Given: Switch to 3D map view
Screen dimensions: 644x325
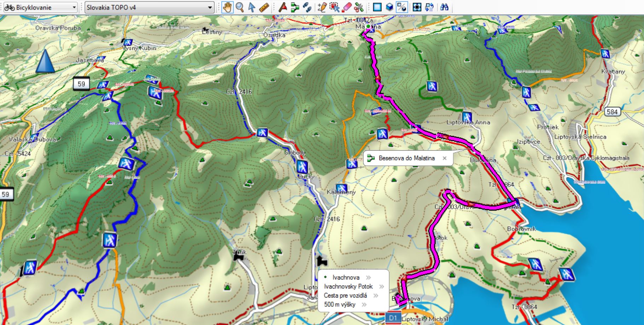Looking at the screenshot, I should tap(389, 7).
